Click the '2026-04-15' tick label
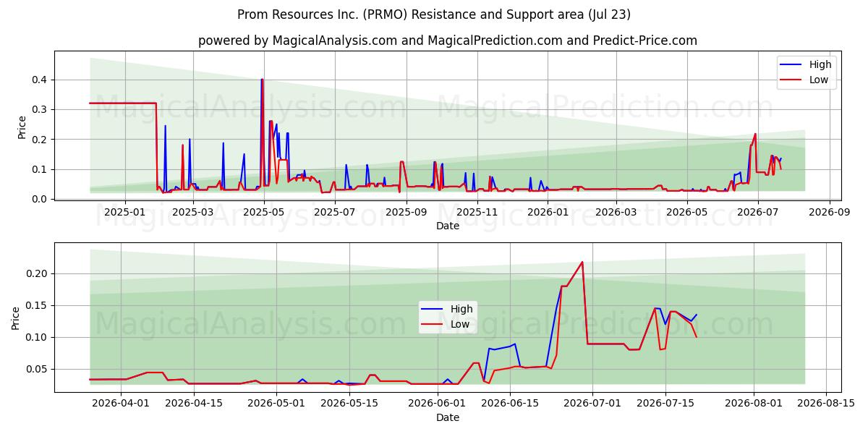This screenshot has width=868, height=434. pos(193,404)
